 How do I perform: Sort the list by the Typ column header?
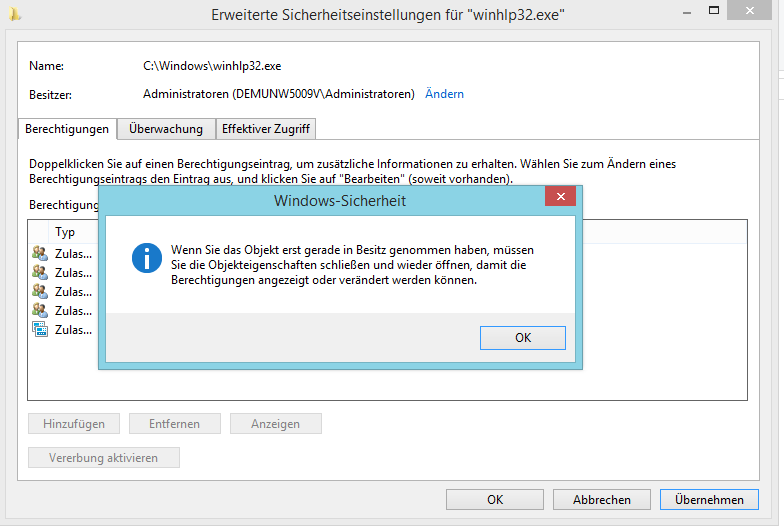[65, 232]
